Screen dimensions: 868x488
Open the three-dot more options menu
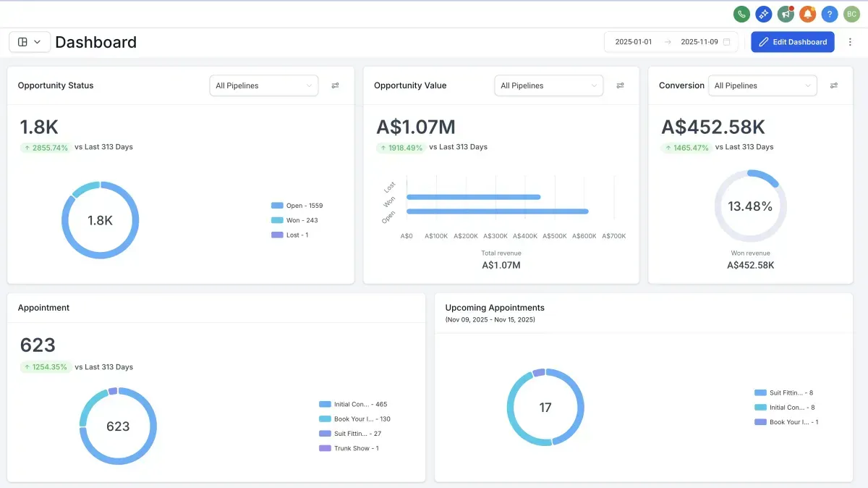pyautogui.click(x=850, y=42)
